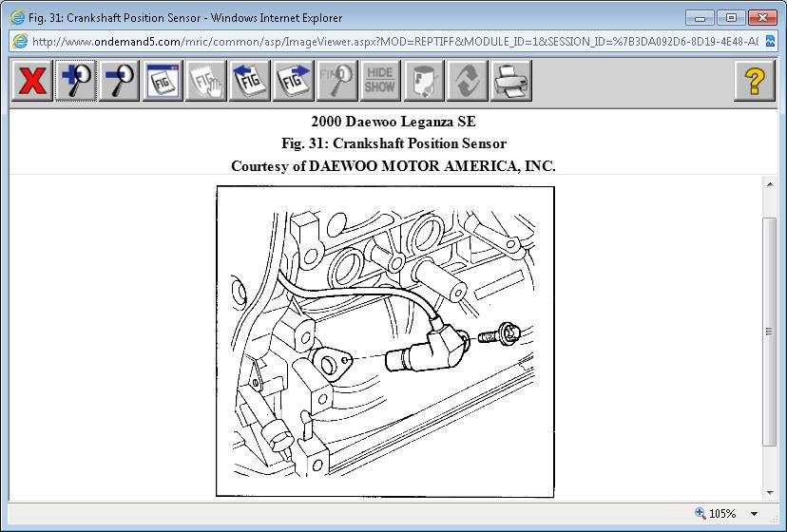
Task: Click the red X close viewer icon
Action: pos(32,81)
